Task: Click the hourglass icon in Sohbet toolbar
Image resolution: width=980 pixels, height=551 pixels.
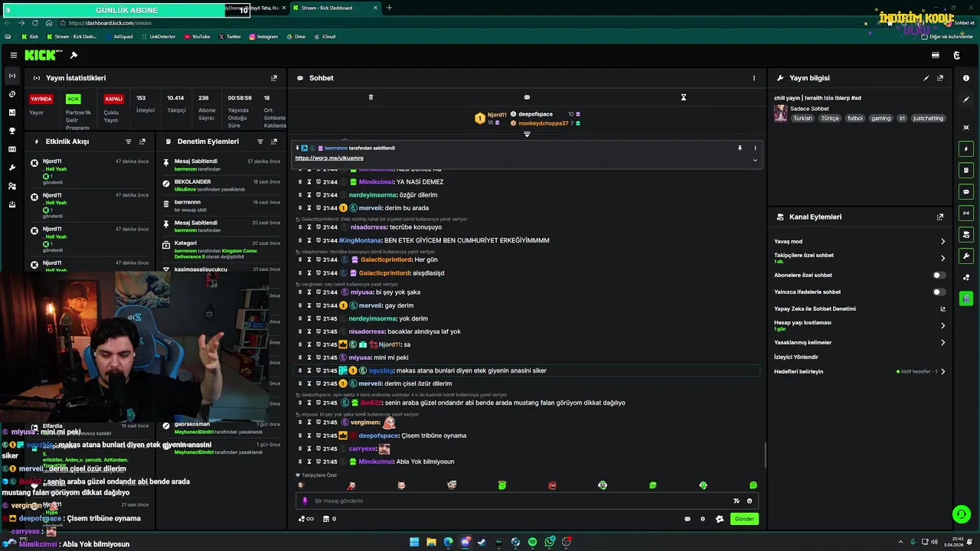Action: 684,97
